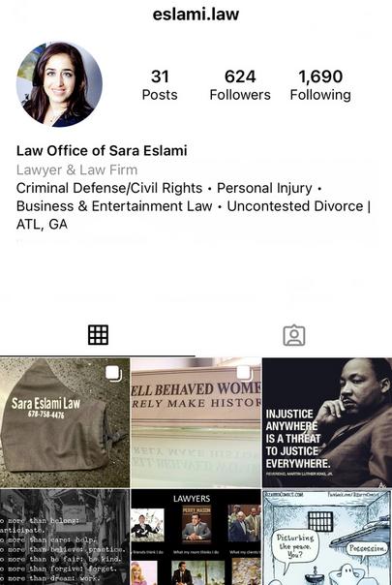Select the Lawyer & Law Firm category
This screenshot has width=392, height=585.
[76, 169]
